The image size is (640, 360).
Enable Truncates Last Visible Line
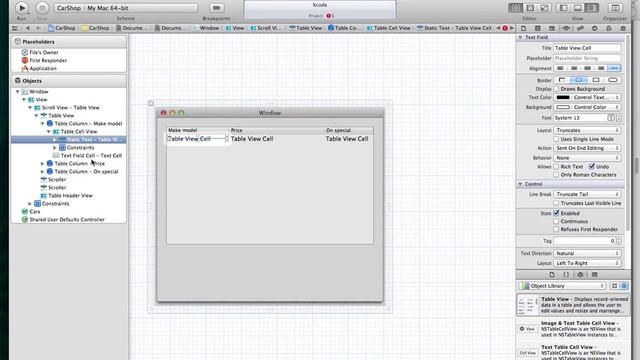(x=556, y=203)
